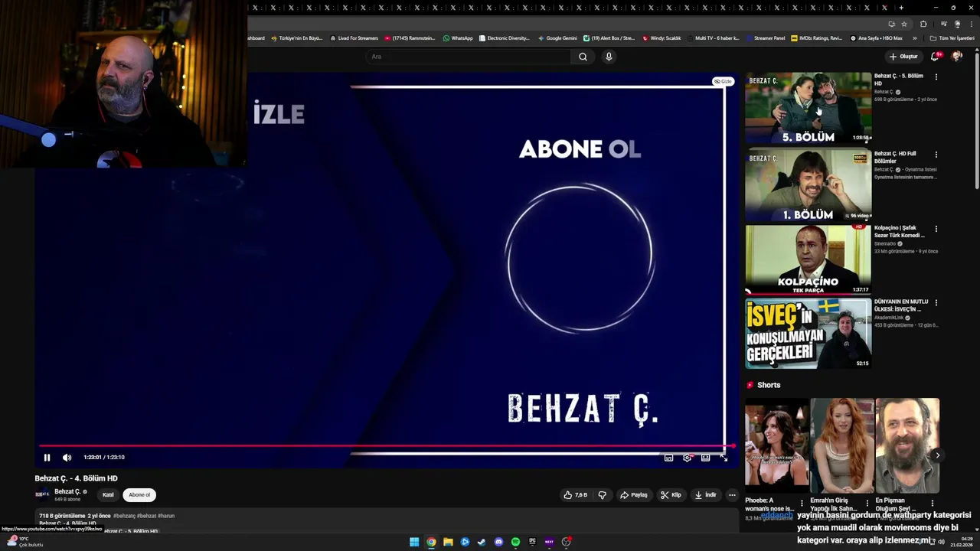The height and width of the screenshot is (551, 980).
Task: Open the Oluştur create menu
Action: [x=903, y=57]
